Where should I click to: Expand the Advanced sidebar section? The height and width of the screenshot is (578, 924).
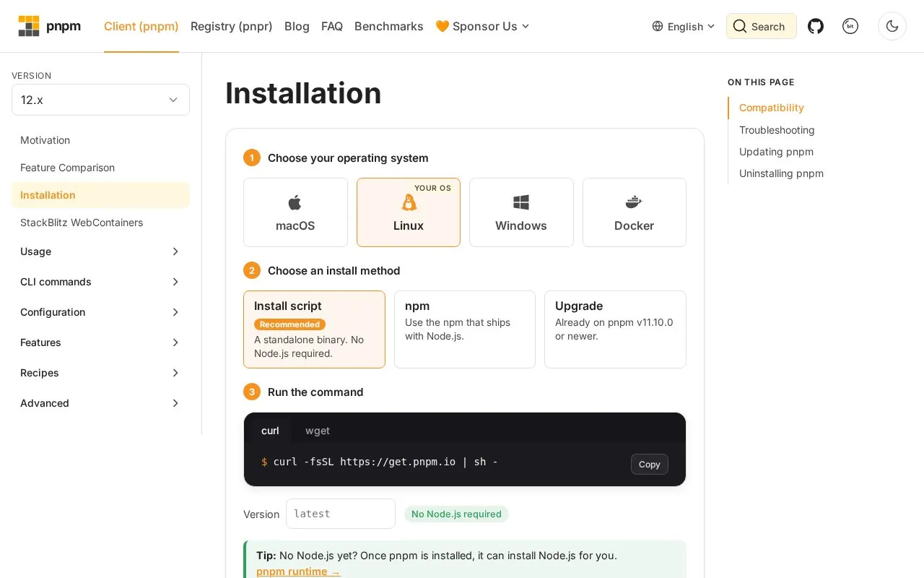tap(100, 403)
